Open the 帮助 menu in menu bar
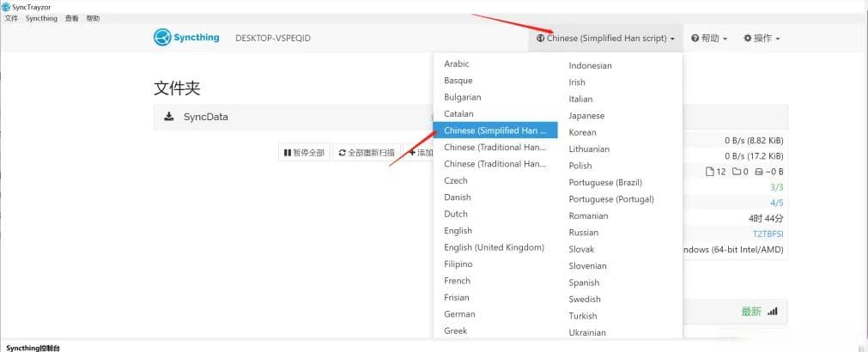Screen dimensions: 868x352 [93, 18]
